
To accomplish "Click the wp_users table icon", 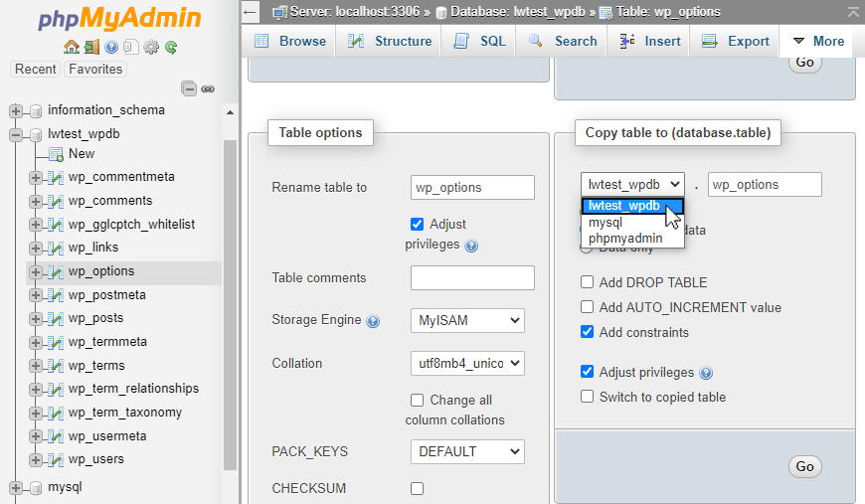I will pos(55,460).
